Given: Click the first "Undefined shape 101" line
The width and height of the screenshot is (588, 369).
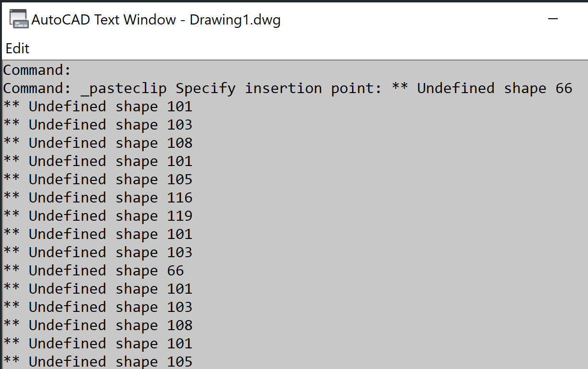Looking at the screenshot, I should (x=98, y=107).
